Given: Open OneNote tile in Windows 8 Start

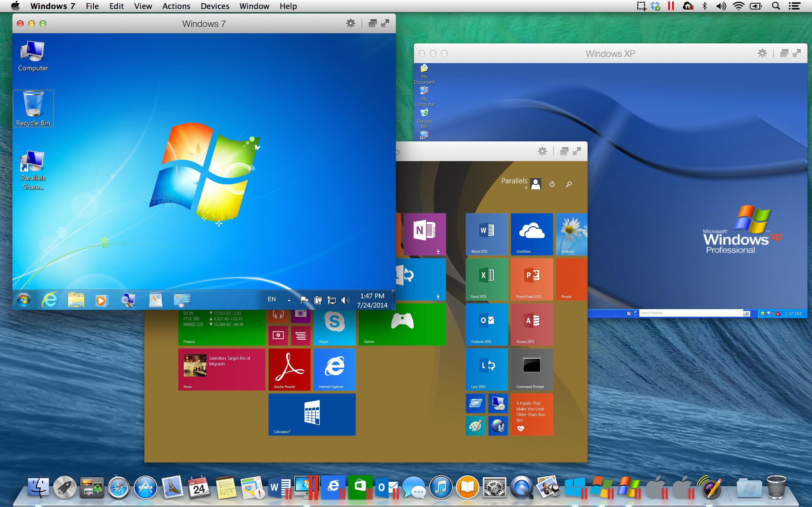Looking at the screenshot, I should 425,232.
